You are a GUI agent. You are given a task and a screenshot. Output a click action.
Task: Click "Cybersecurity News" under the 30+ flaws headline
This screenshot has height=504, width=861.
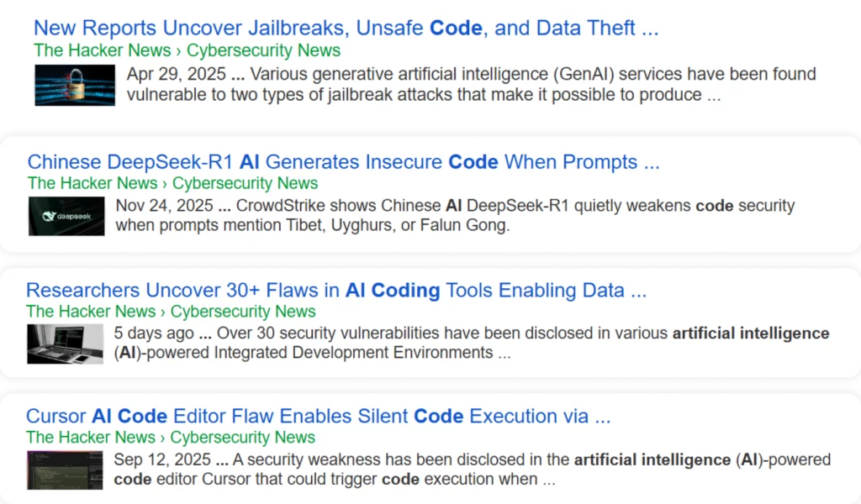[243, 312]
